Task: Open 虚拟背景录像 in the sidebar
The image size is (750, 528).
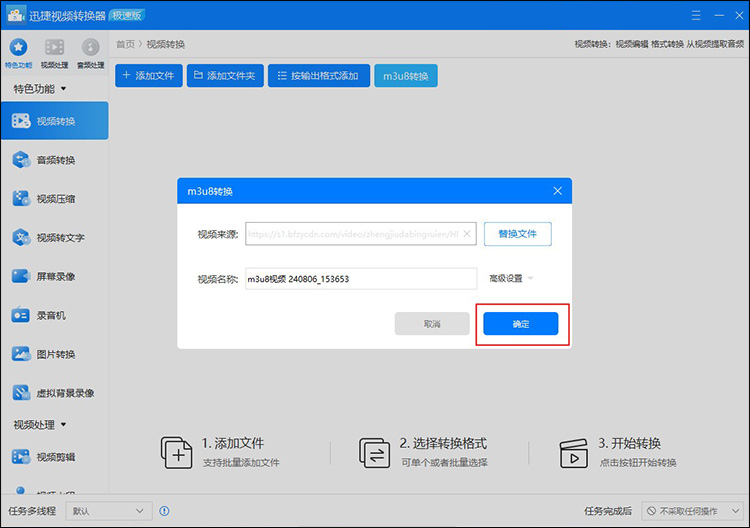Action: click(55, 393)
